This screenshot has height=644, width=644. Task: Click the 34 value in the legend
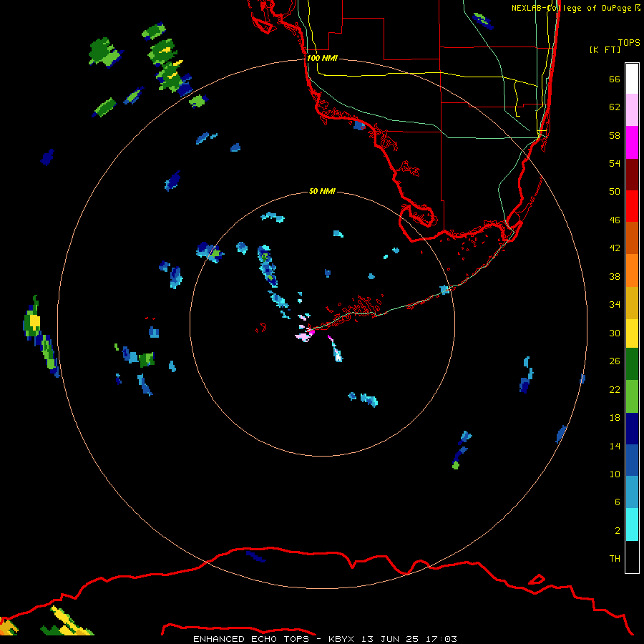click(x=615, y=305)
